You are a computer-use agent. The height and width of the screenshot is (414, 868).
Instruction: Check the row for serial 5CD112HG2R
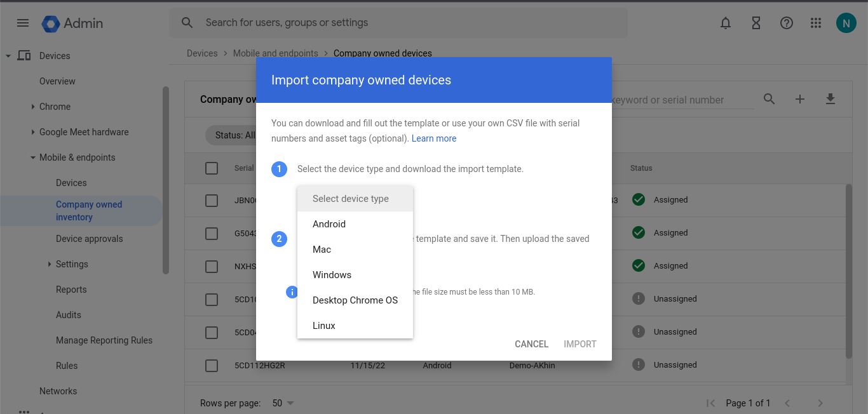tap(212, 365)
